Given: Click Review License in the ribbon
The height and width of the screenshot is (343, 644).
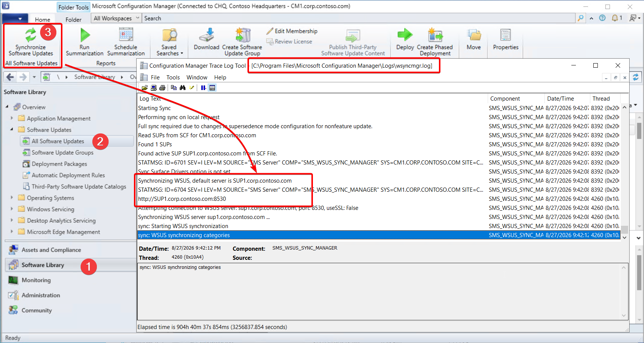Looking at the screenshot, I should coord(289,42).
